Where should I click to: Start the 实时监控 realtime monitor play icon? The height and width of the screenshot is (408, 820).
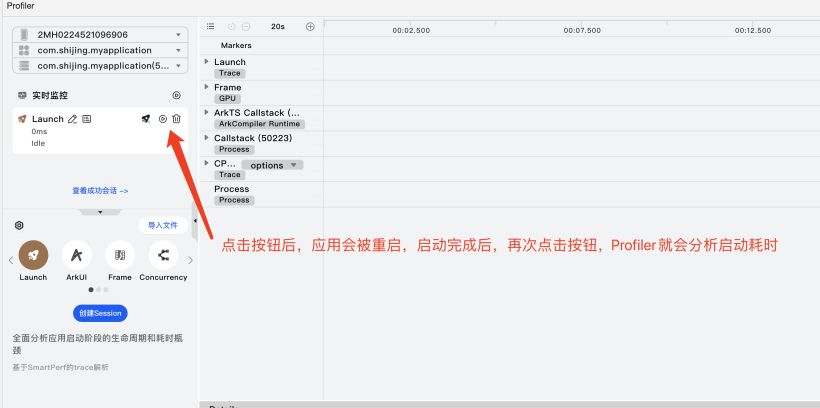click(176, 95)
